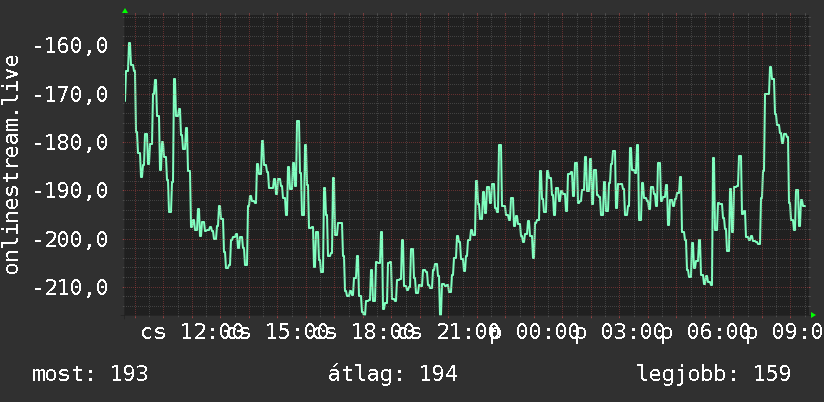The width and height of the screenshot is (824, 402).
Task: Click the 'átlag: 194' statistic
Action: click(393, 374)
